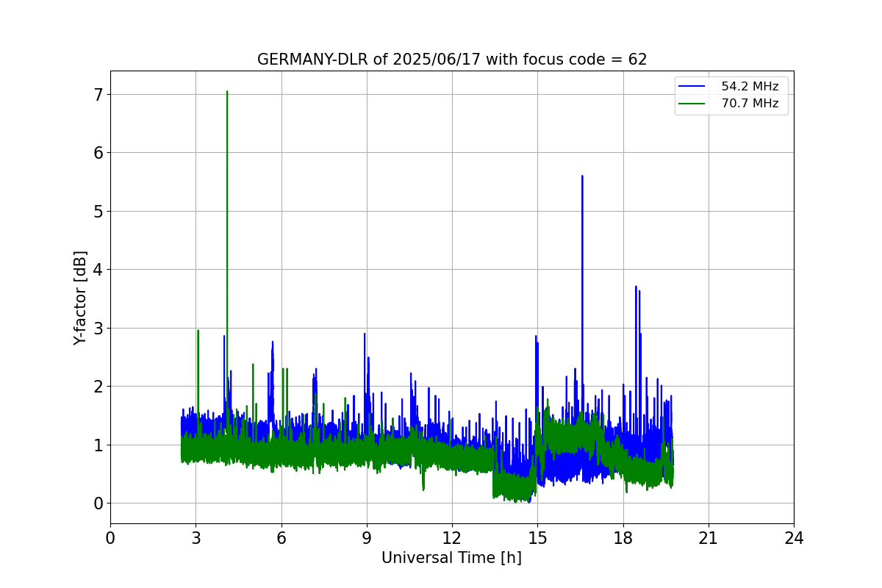Click the green line sample in legend
Screen dimensions: 882x588
(x=693, y=104)
